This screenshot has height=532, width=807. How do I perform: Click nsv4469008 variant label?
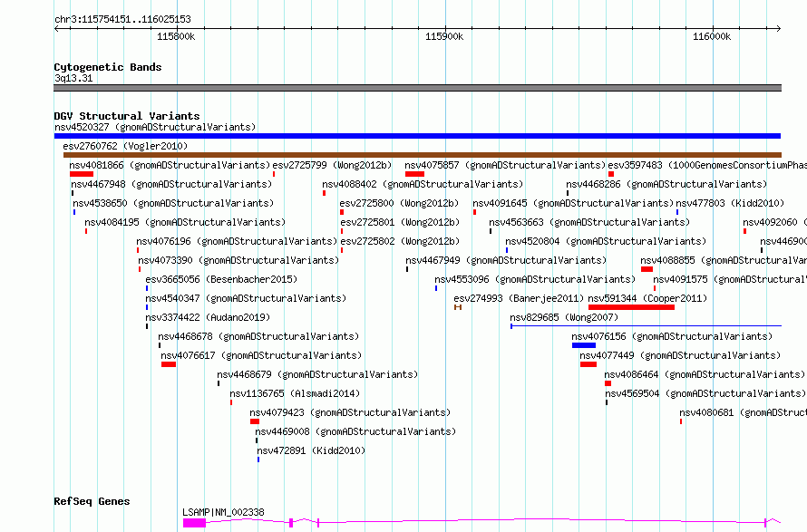click(355, 431)
